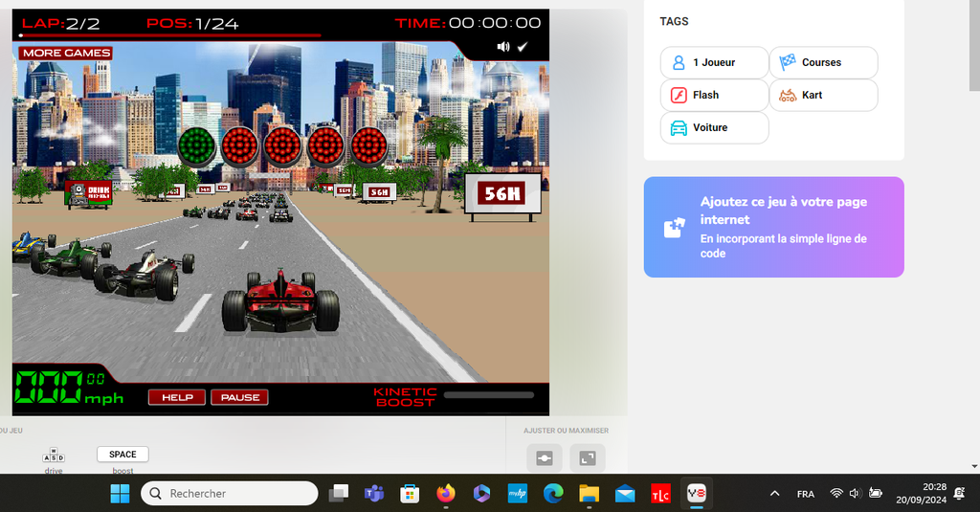Click the TAGS heading
Image resolution: width=980 pixels, height=512 pixels.
[x=674, y=21]
